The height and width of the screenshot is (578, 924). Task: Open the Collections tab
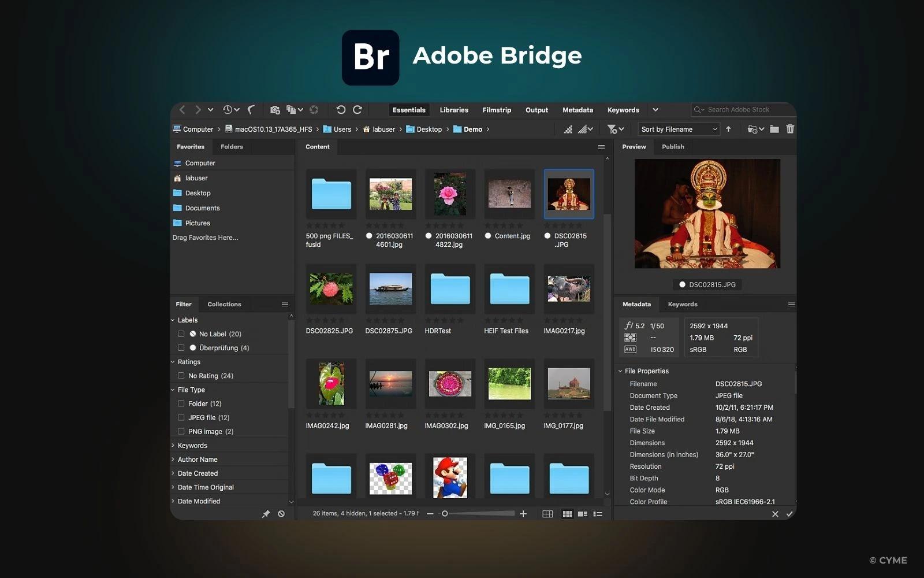click(224, 305)
